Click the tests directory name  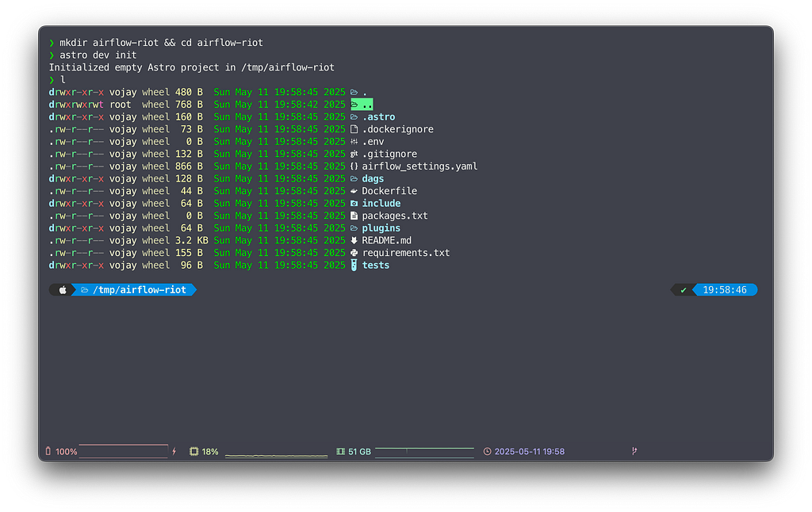pos(375,266)
